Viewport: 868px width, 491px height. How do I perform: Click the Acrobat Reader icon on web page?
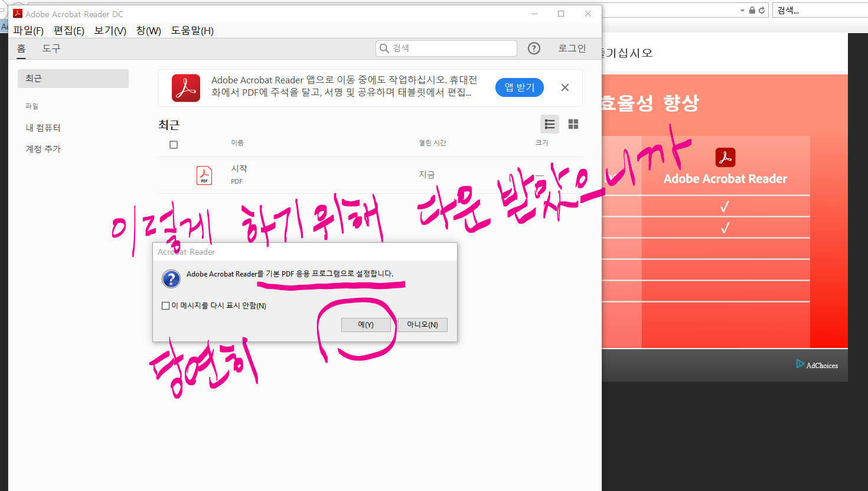[726, 158]
